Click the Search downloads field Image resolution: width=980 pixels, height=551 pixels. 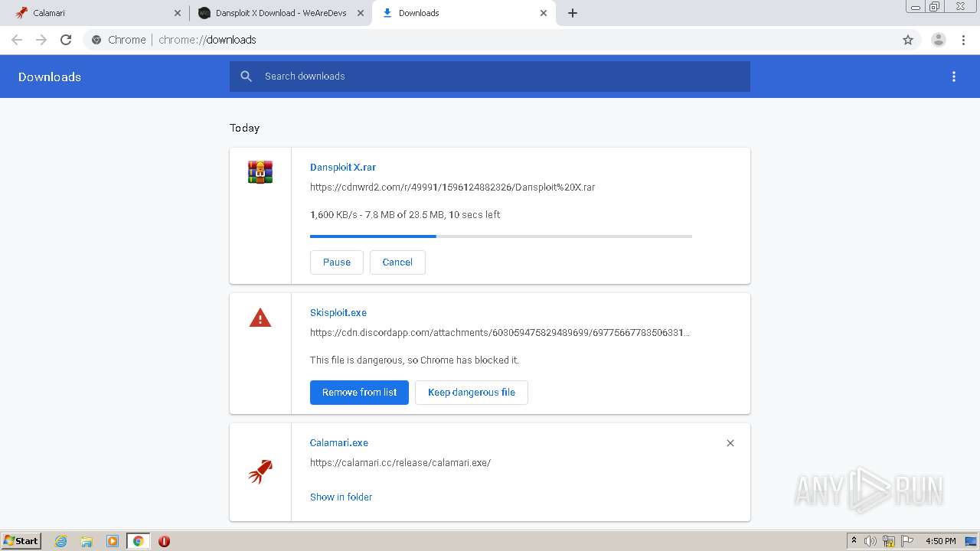point(490,77)
